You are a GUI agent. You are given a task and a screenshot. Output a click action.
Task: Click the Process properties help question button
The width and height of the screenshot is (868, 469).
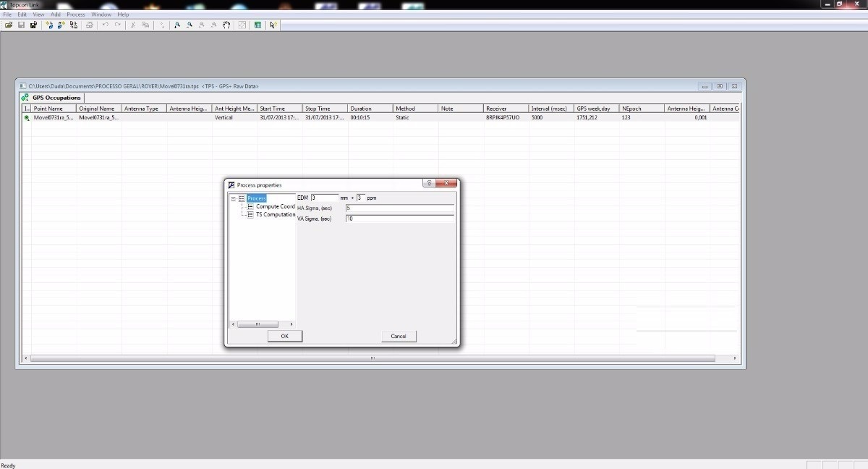[430, 184]
